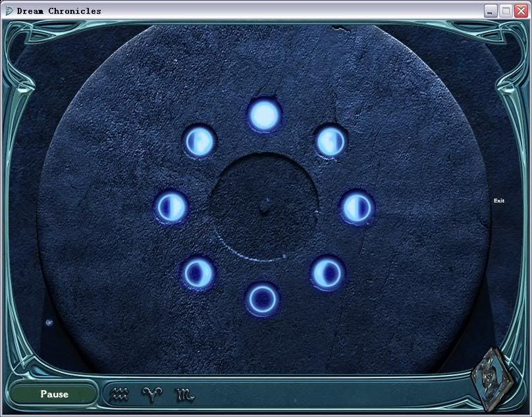This screenshot has width=532, height=417.
Task: Select the dark new moon at the ring's bottom
Action: pyautogui.click(x=262, y=299)
